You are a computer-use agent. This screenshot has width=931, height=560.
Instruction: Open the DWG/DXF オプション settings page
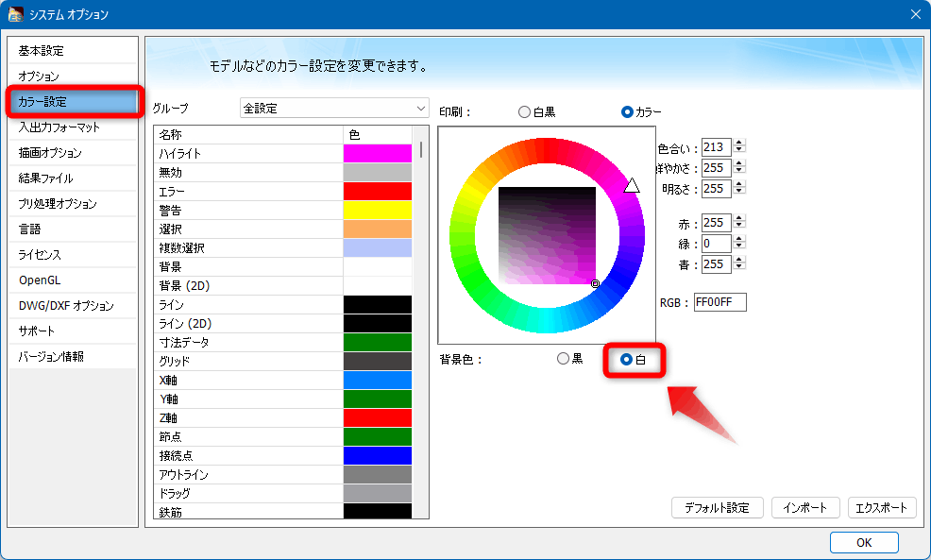coord(73,306)
